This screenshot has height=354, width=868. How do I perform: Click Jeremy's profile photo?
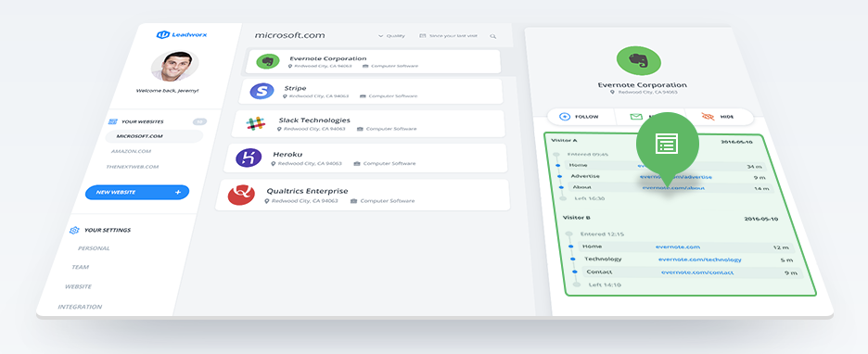pyautogui.click(x=174, y=66)
